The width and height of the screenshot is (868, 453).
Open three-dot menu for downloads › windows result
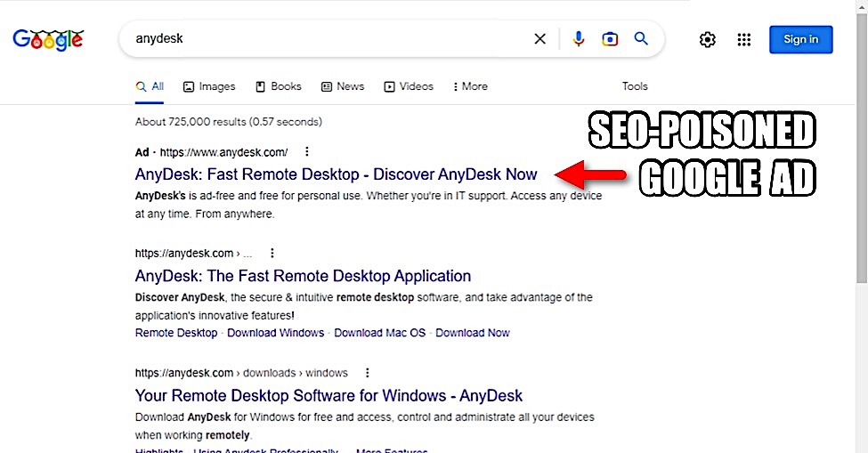367,373
